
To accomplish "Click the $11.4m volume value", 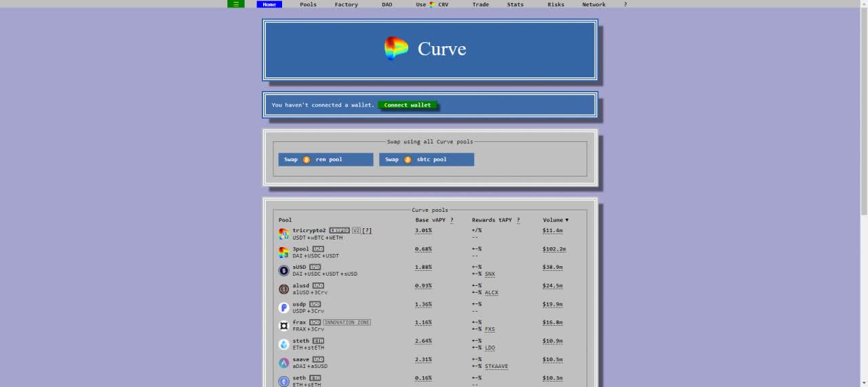I will coord(553,231).
